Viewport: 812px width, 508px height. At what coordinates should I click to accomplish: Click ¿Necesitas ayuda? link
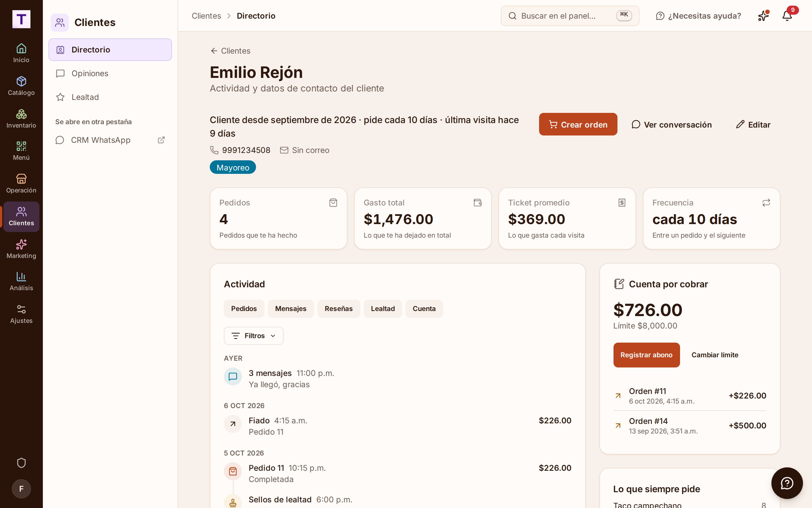pyautogui.click(x=698, y=16)
